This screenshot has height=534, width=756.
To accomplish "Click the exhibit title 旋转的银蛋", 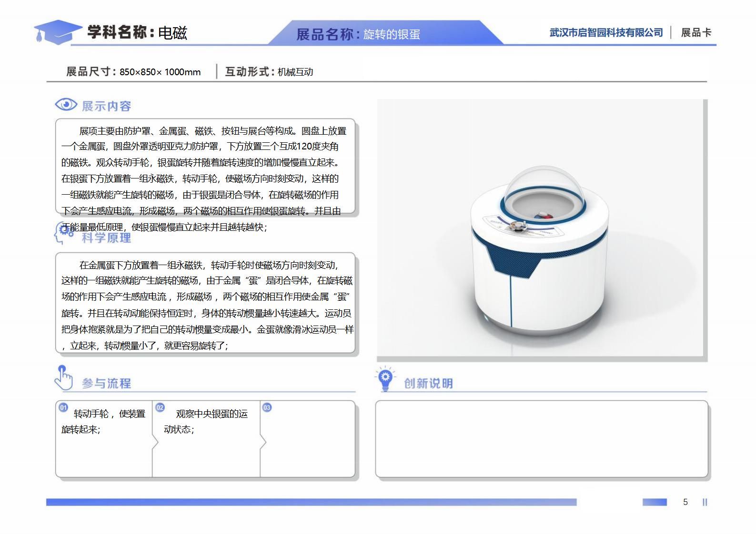I will point(392,34).
